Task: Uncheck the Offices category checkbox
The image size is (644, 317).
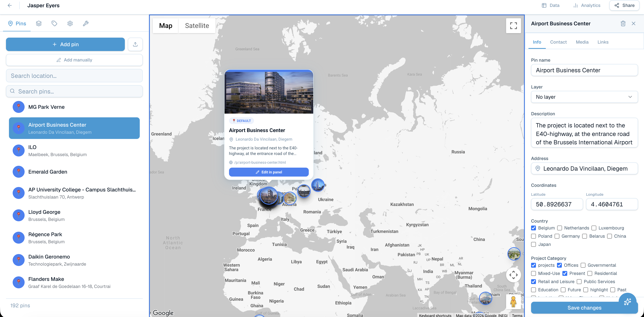Action: point(559,265)
